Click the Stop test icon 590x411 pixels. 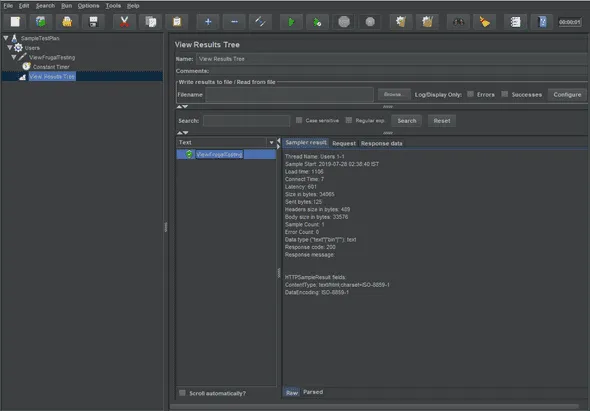[x=344, y=22]
